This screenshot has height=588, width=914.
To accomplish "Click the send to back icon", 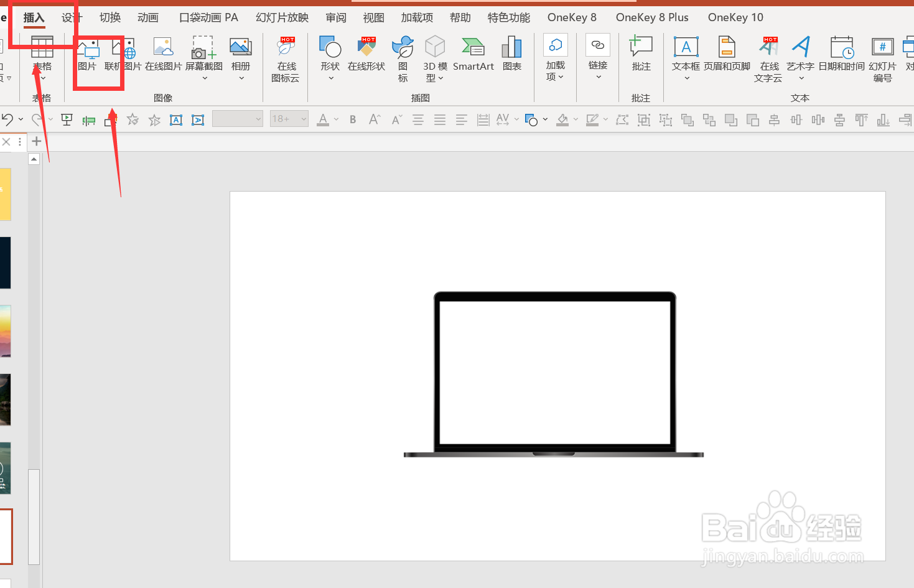I will pos(709,120).
